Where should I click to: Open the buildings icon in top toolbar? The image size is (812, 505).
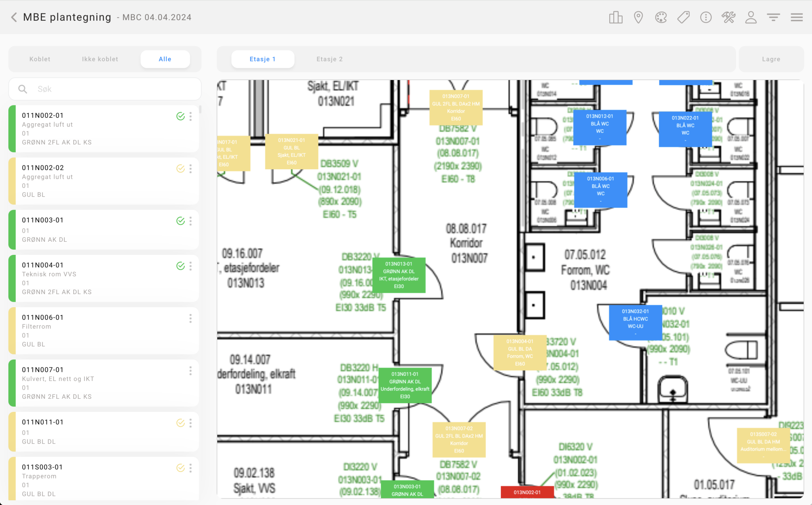616,17
